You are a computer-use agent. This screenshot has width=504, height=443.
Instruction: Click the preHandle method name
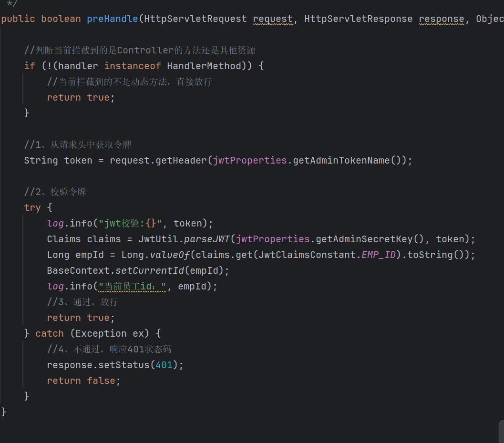112,19
